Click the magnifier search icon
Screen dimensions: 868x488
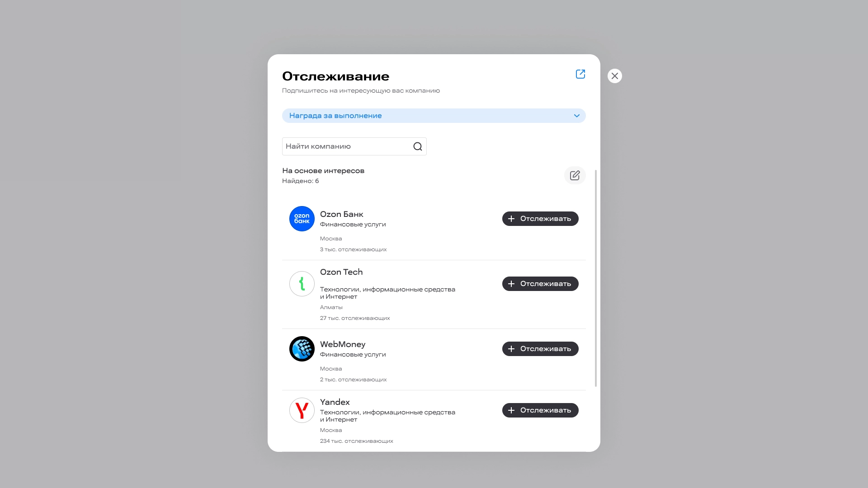[418, 146]
